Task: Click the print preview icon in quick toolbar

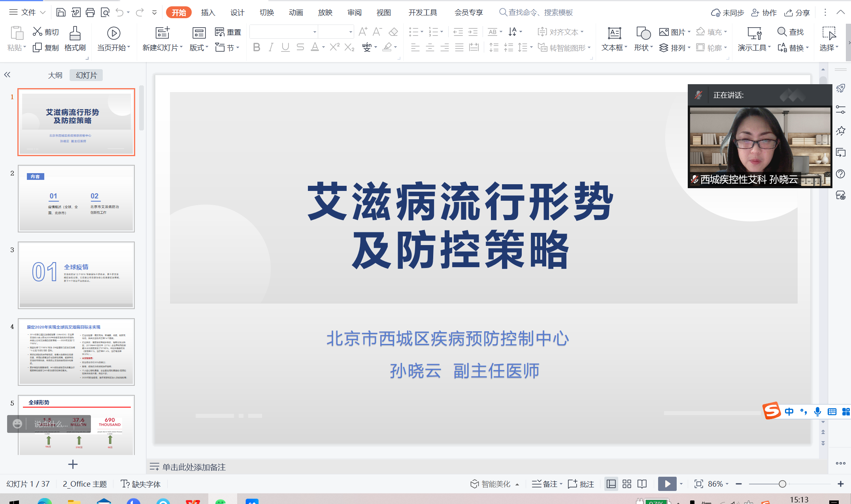Action: coord(105,13)
